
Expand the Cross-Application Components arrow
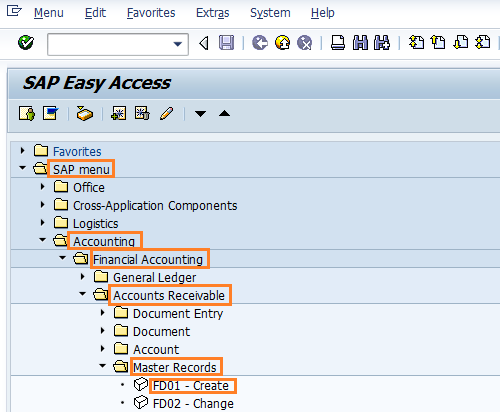pyautogui.click(x=43, y=205)
